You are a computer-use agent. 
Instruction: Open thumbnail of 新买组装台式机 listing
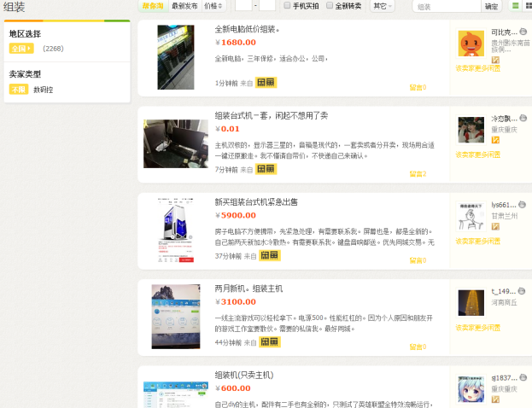[176, 230]
